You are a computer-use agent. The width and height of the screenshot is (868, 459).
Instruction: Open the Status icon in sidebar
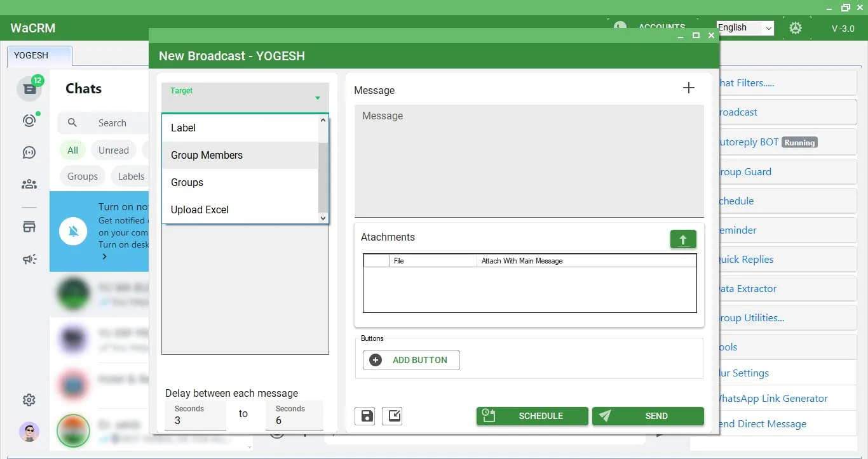(x=29, y=121)
